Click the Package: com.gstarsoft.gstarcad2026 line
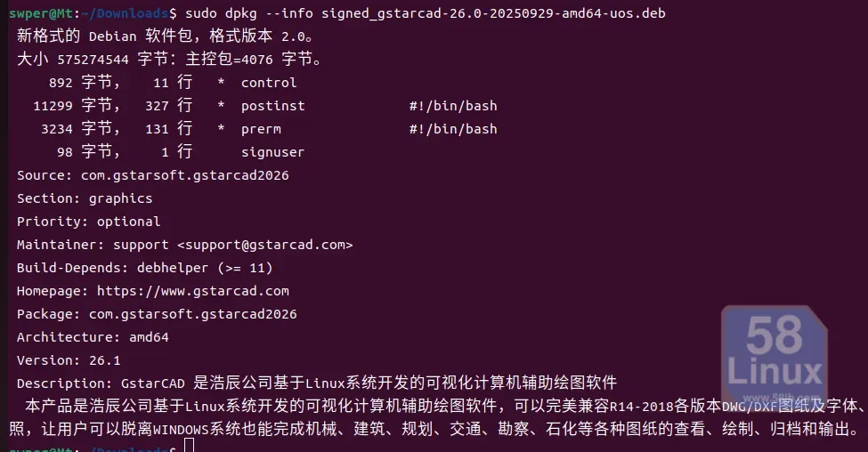868x452 pixels. [157, 314]
